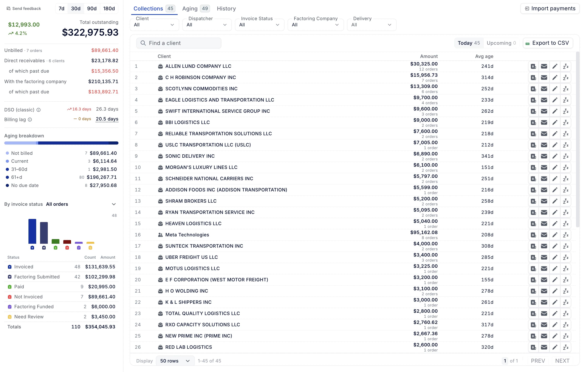Snooze EAGLE LOGISTICS AND TRANSPORTATION LLC row
This screenshot has height=372, width=588.
566,100
